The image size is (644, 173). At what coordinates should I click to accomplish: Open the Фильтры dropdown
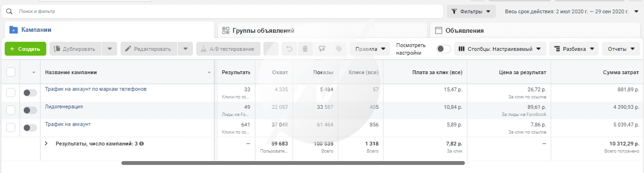pyautogui.click(x=471, y=11)
